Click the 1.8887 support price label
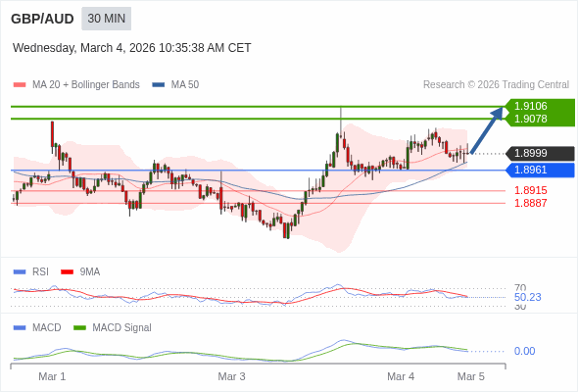 [x=530, y=203]
